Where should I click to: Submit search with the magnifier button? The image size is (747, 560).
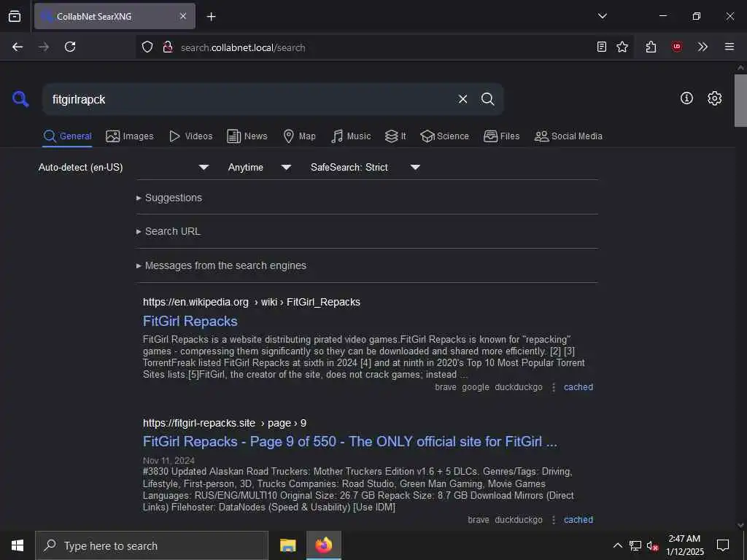487,99
